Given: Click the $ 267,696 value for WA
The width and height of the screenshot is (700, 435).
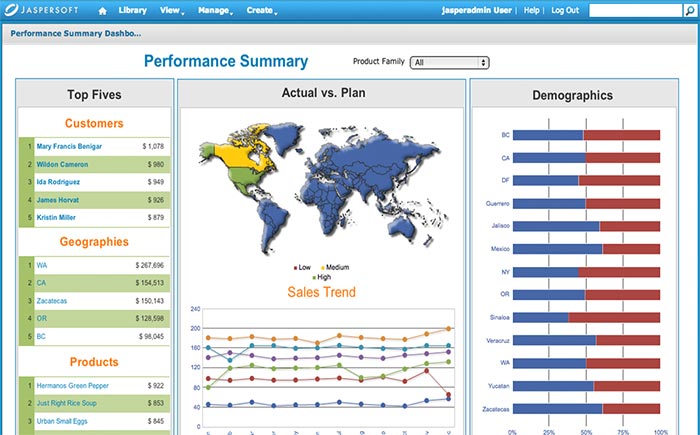Looking at the screenshot, I should tap(150, 265).
